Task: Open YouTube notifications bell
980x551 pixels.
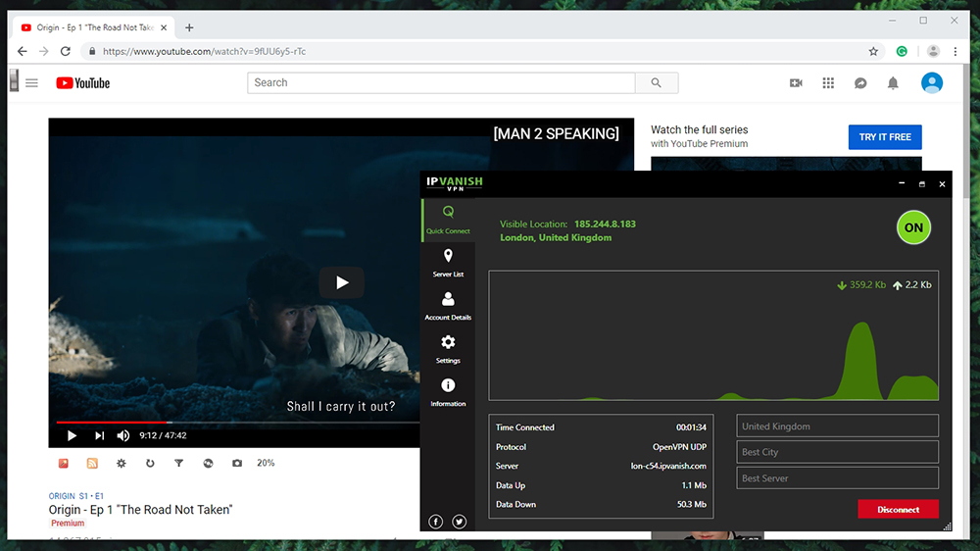Action: coord(893,82)
